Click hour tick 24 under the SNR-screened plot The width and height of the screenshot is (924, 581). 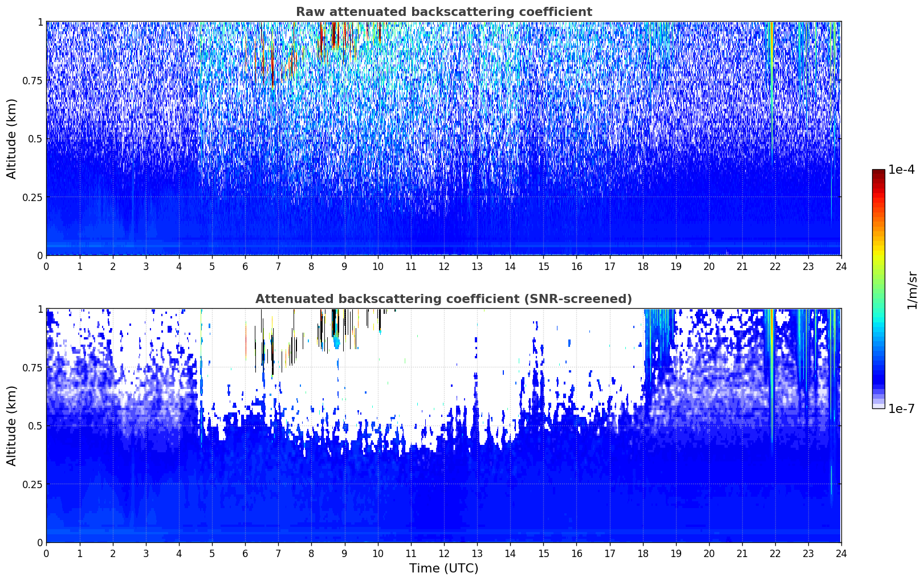(x=841, y=553)
